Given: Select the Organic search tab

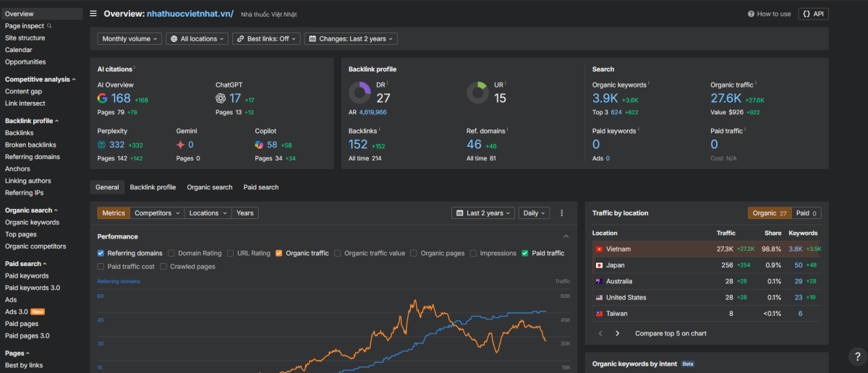Looking at the screenshot, I should (210, 187).
